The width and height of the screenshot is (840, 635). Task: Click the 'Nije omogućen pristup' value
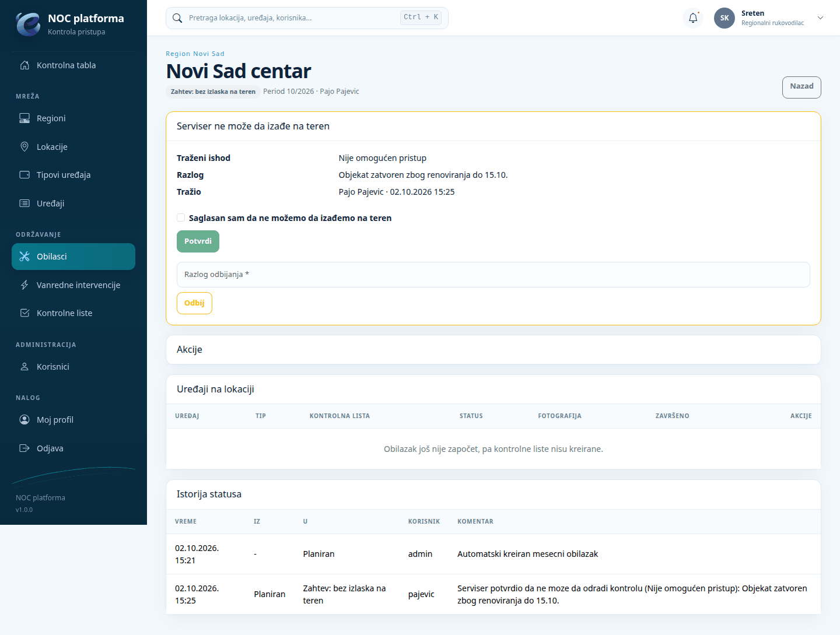click(382, 158)
